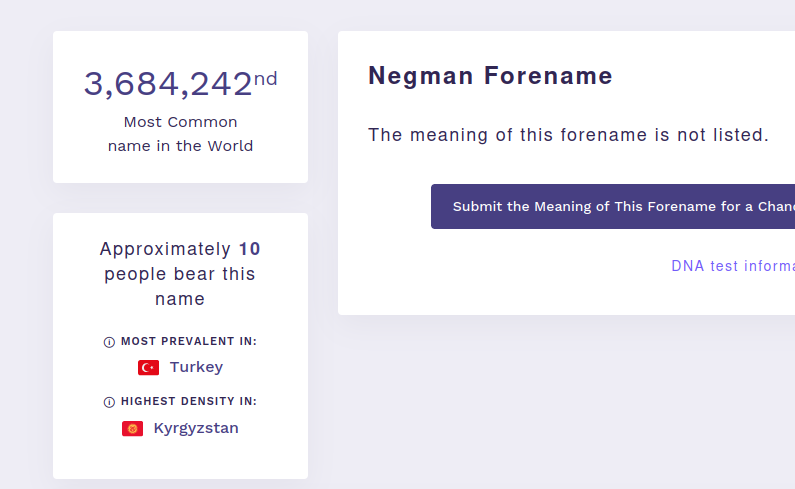Viewport: 795px width, 489px height.
Task: Click the 'Most Common' caption line
Action: 180,122
